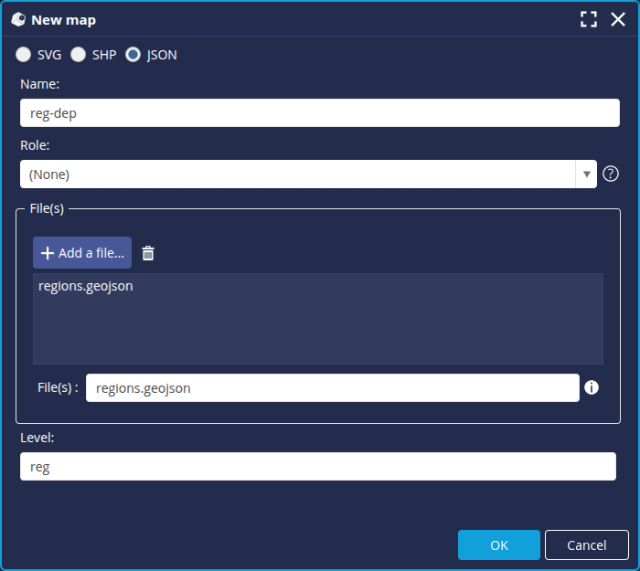Screen dimensions: 640x571
Task: Close the New map dialog
Action: pyautogui.click(x=618, y=20)
